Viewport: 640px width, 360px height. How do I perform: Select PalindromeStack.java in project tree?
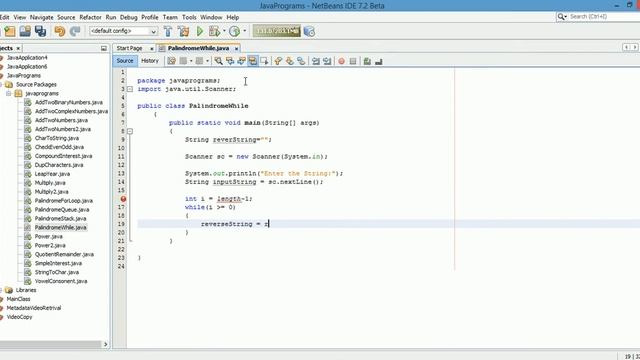click(60, 219)
